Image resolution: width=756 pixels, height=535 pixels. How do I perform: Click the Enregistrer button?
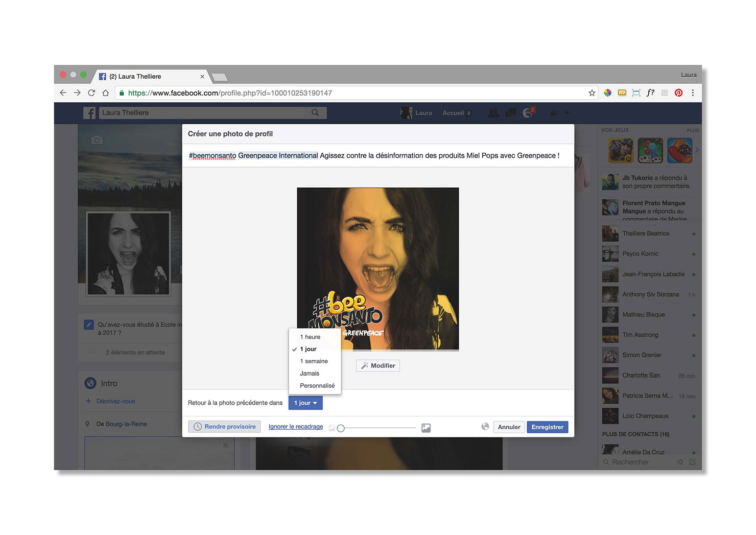click(x=547, y=427)
